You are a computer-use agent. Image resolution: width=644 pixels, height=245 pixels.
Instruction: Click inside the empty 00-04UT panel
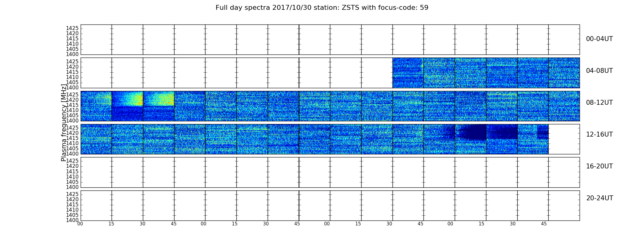(x=330, y=40)
